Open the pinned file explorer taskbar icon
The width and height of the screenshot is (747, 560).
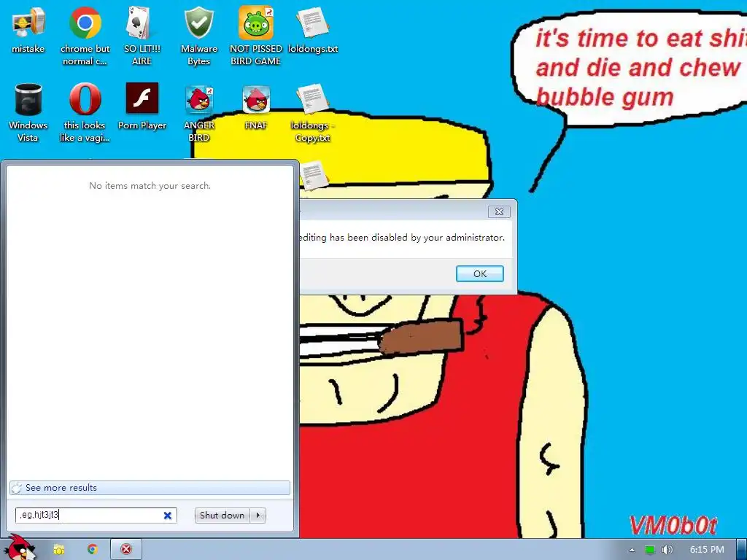click(x=58, y=550)
